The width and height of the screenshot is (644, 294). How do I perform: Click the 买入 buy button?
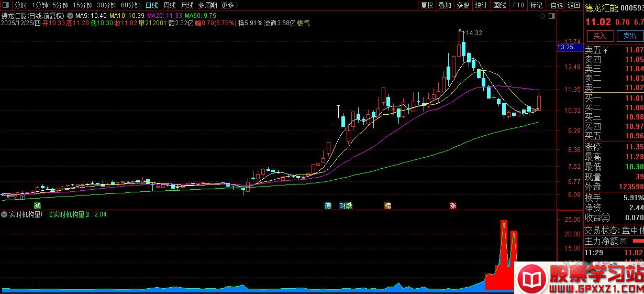(x=600, y=36)
